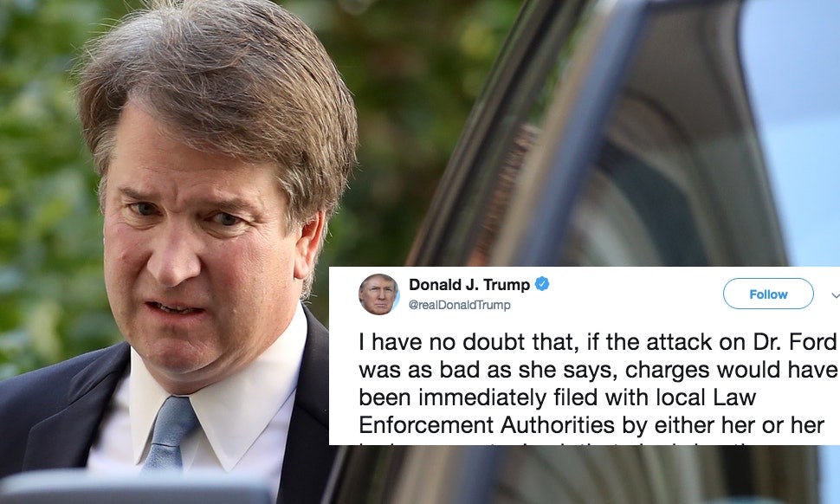This screenshot has height=504, width=840.
Task: Open the @realDonaldTrump handle link
Action: click(x=460, y=305)
